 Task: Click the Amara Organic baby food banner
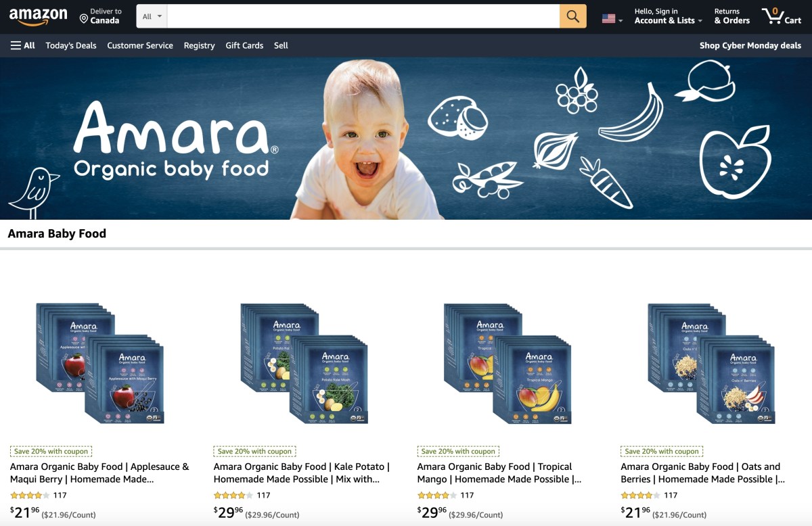[406, 139]
